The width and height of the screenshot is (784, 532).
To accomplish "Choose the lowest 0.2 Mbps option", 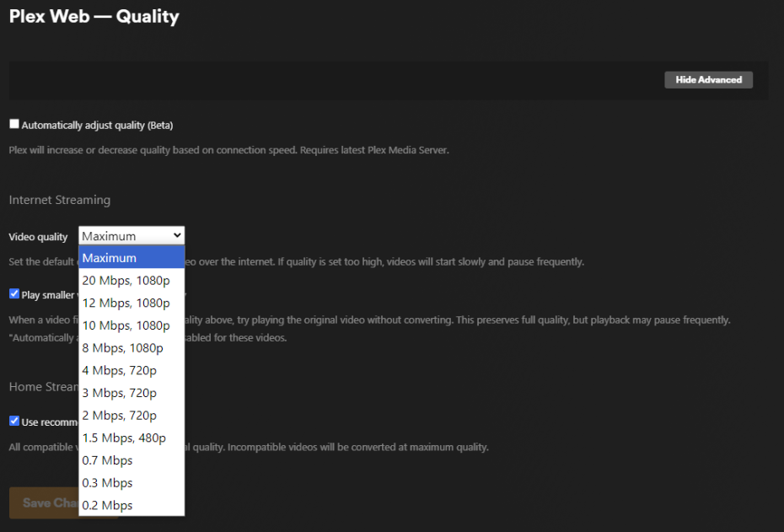I will 131,505.
